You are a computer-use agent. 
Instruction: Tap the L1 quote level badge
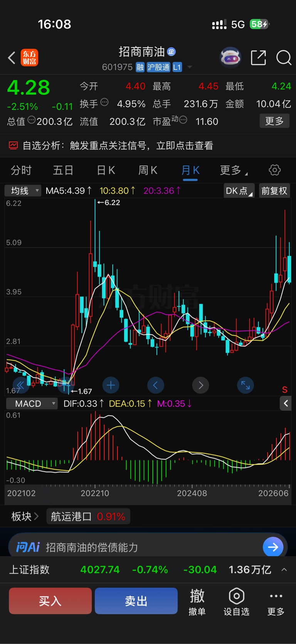[177, 67]
